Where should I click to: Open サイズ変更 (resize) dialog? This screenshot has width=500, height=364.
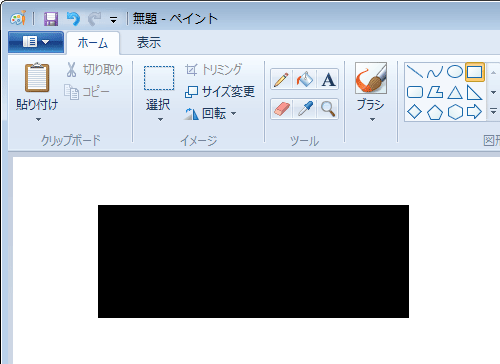(x=220, y=92)
